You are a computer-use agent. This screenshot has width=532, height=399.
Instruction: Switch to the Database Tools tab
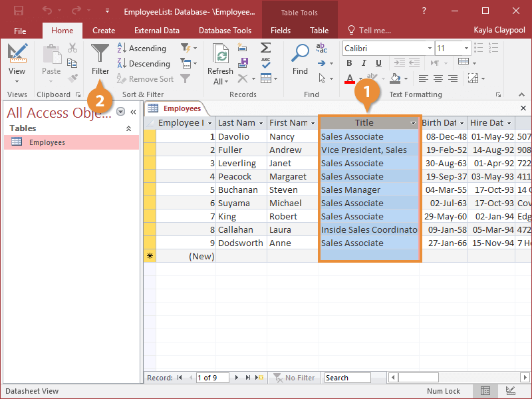tap(225, 31)
